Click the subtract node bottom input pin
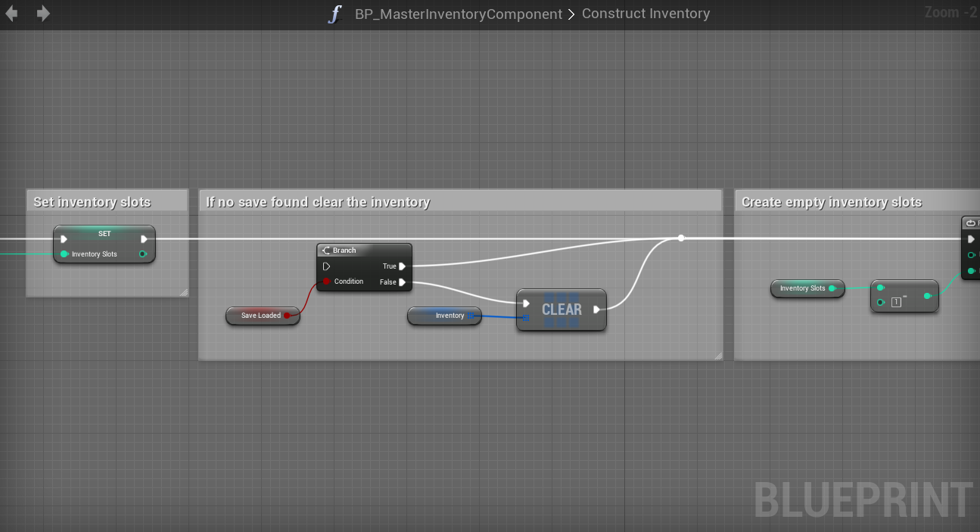 click(x=880, y=303)
